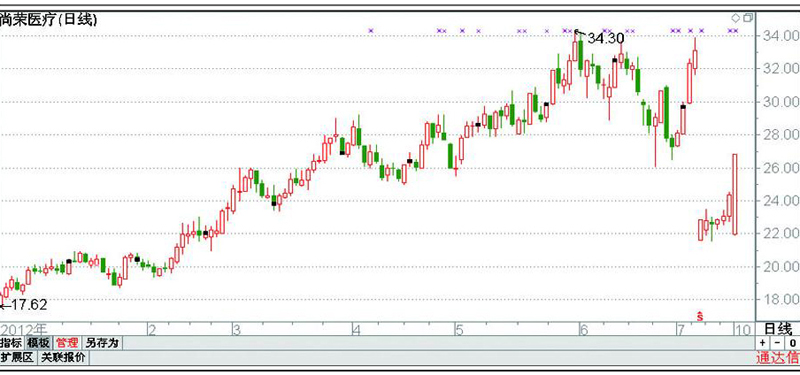
Task: Click the 32.00 price axis label
Action: pyautogui.click(x=782, y=68)
